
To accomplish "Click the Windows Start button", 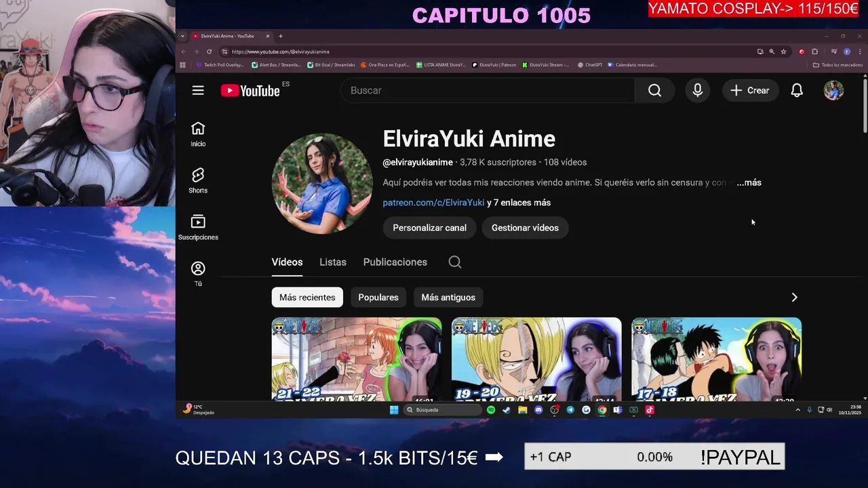I will [394, 410].
